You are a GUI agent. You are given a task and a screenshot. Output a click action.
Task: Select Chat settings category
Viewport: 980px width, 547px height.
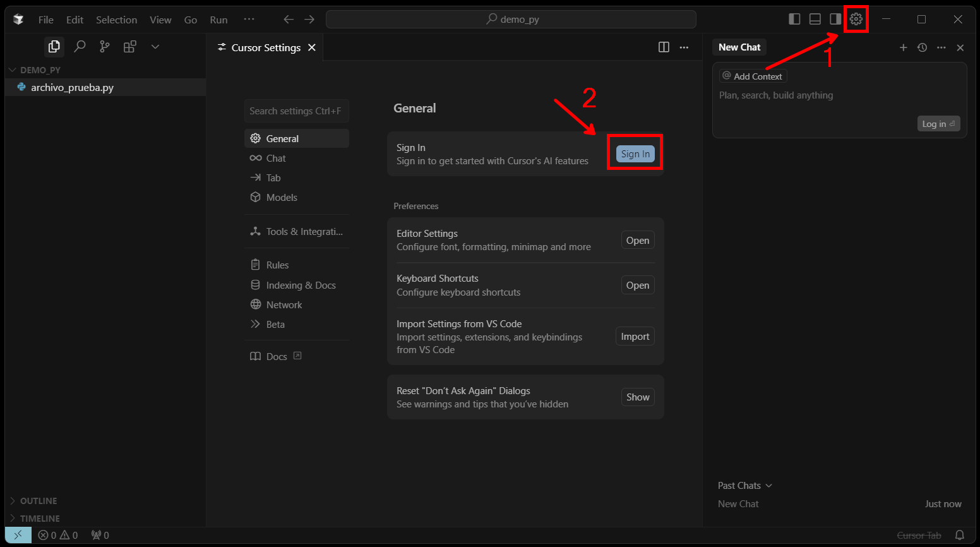[296, 158]
